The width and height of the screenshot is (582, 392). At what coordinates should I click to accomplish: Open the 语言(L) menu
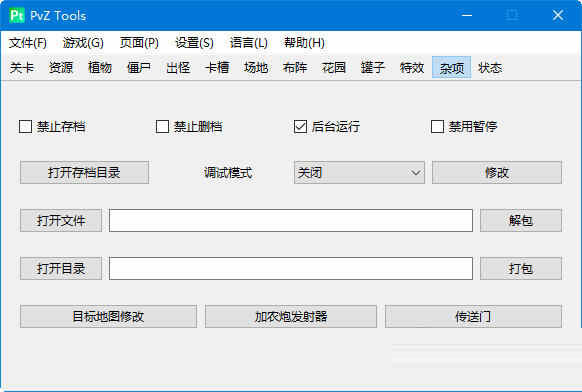point(249,43)
